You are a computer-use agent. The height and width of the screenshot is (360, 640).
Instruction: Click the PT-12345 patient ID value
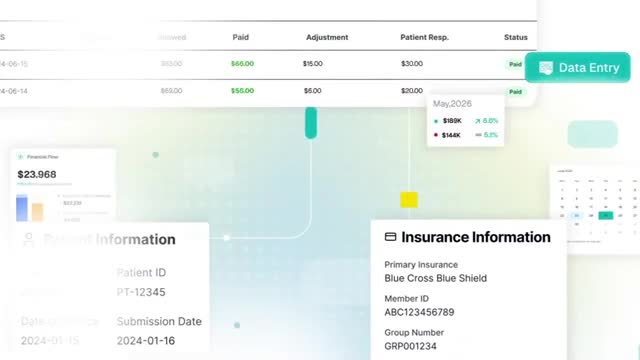point(141,292)
